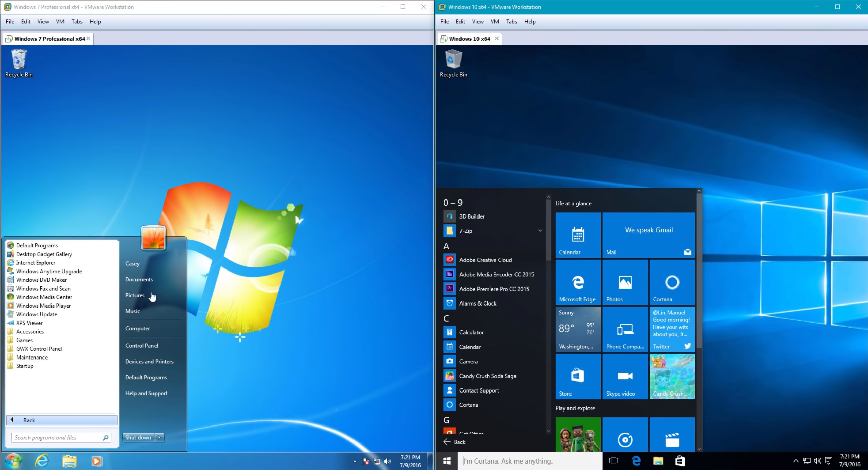Open the Microsoft Edge tile in Start menu

tap(577, 282)
